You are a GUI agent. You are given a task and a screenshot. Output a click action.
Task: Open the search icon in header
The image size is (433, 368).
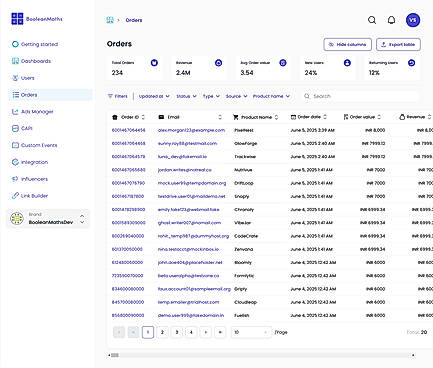pos(372,20)
